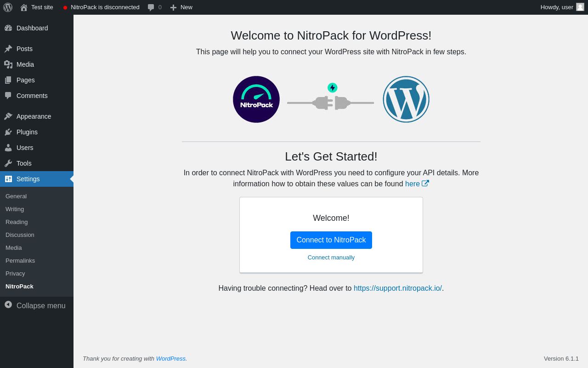
Task: Open Permalinks settings submenu
Action: pos(37,260)
